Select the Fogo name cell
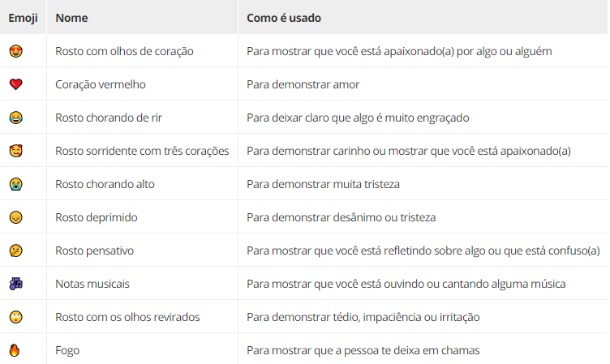The image size is (610, 364). [x=67, y=351]
